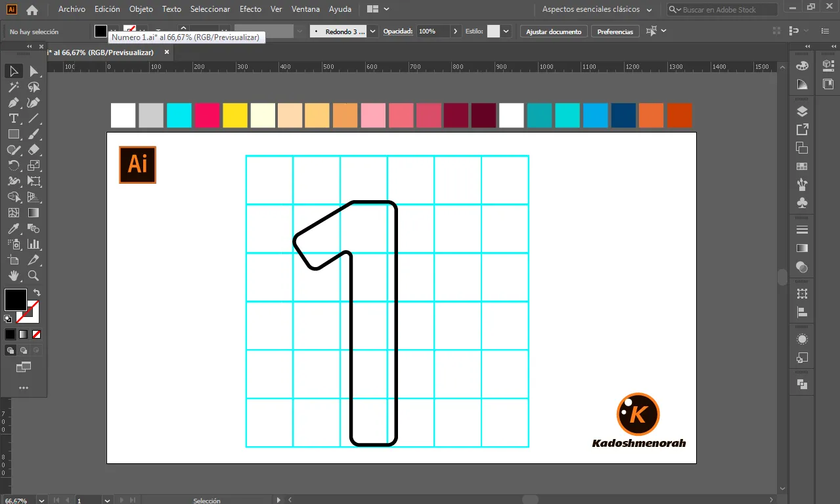
Task: Select the Scale tool
Action: 33,165
